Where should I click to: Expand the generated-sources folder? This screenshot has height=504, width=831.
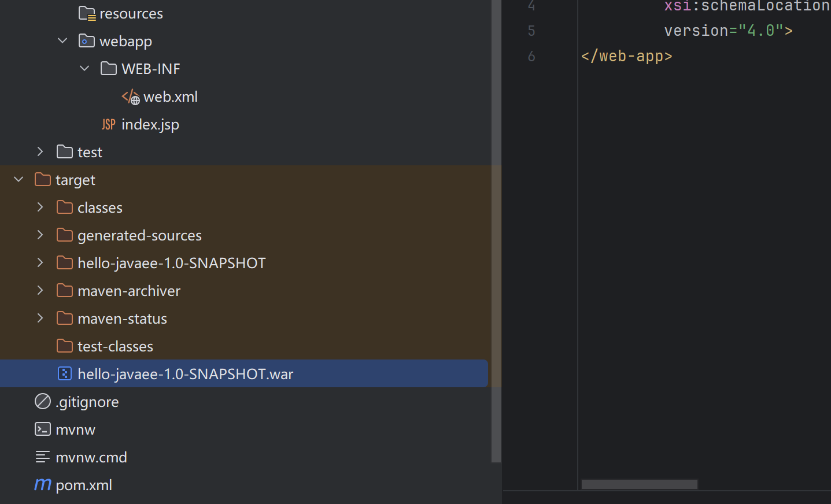point(40,235)
